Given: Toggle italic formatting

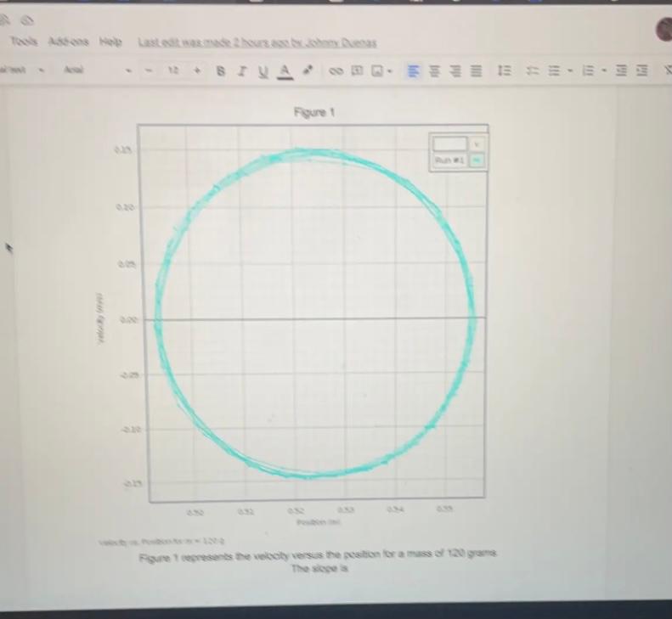Looking at the screenshot, I should click(x=242, y=70).
